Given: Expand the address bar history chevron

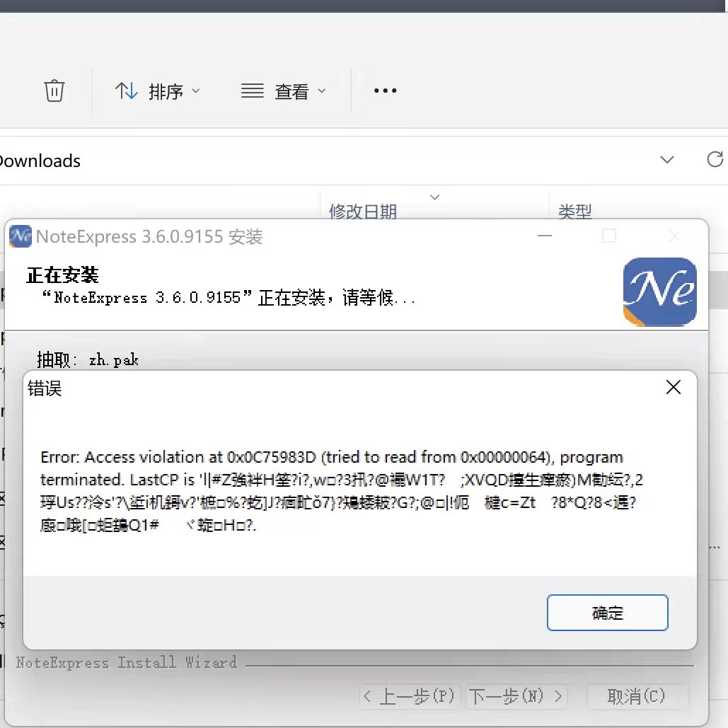Looking at the screenshot, I should coord(666,160).
